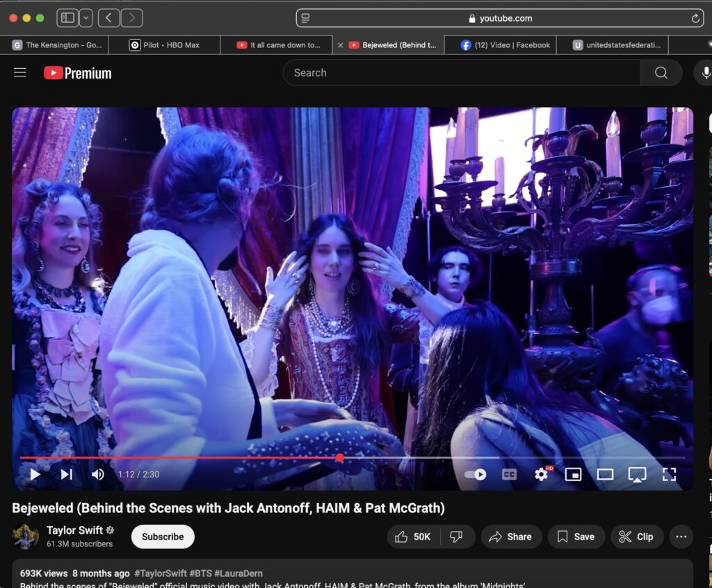712x588 pixels.
Task: Switch to Pilot HBO Max tab
Action: (164, 45)
